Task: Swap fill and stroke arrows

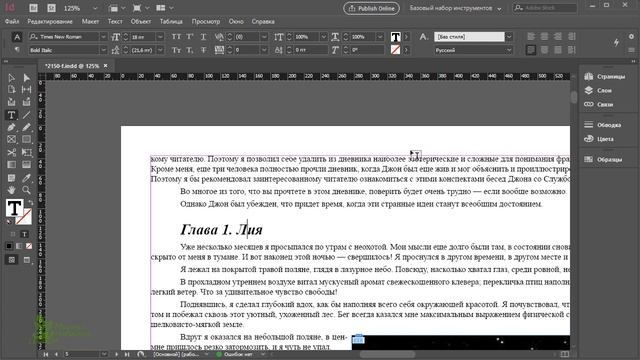Action: pyautogui.click(x=31, y=202)
